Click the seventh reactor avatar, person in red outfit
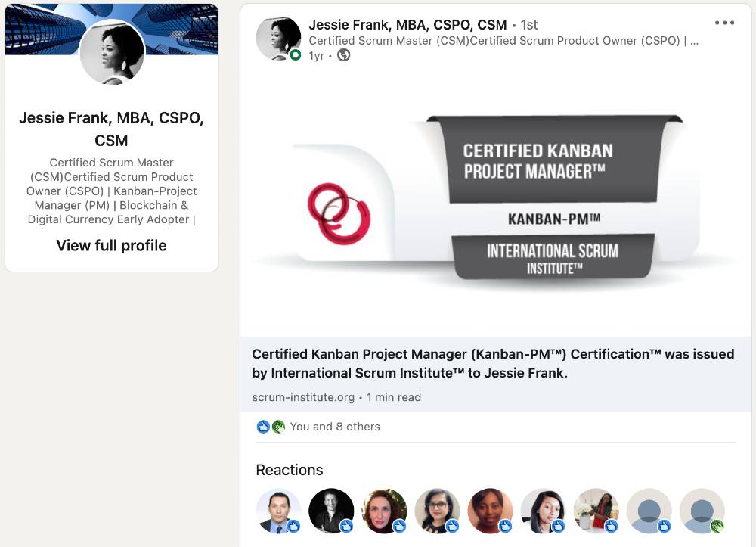This screenshot has width=756, height=547. point(596,511)
